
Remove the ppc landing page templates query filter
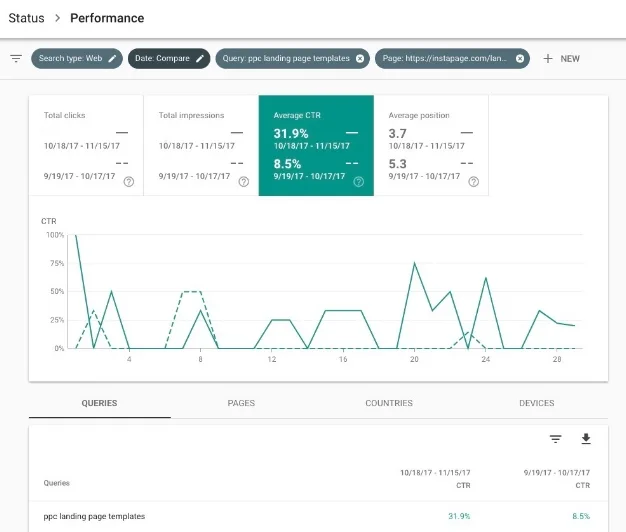click(x=360, y=59)
